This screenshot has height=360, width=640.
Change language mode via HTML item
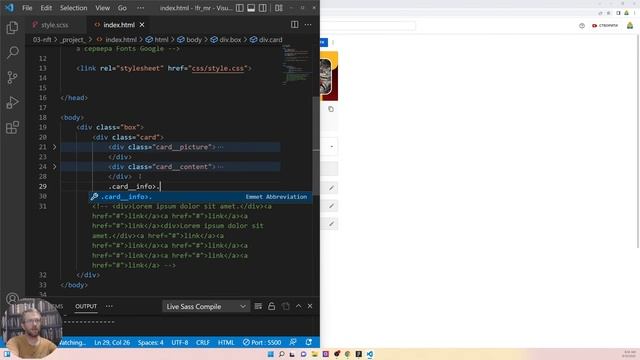pos(226,342)
